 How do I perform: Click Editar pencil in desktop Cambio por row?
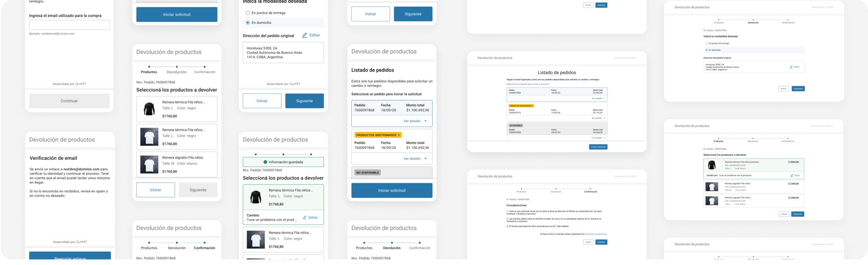point(792,175)
